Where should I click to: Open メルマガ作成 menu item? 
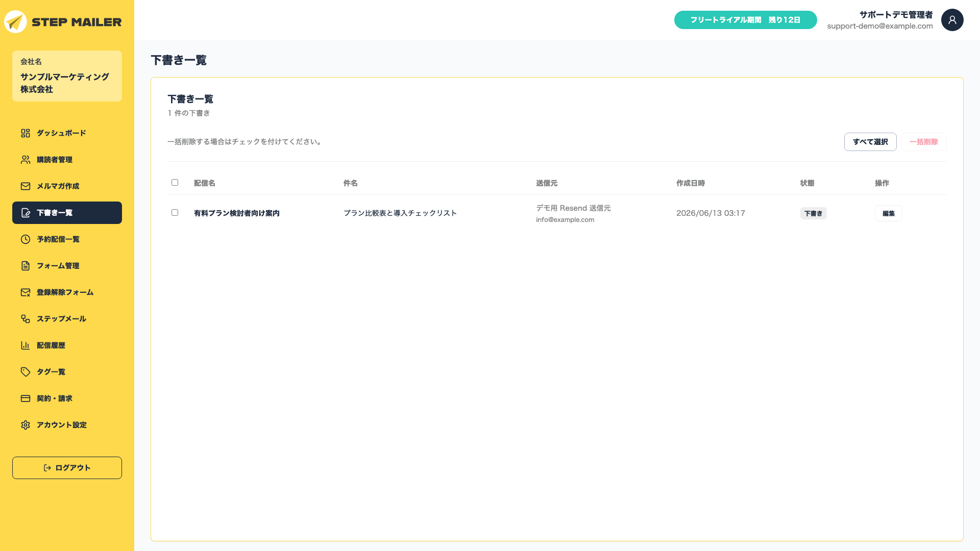(x=67, y=186)
